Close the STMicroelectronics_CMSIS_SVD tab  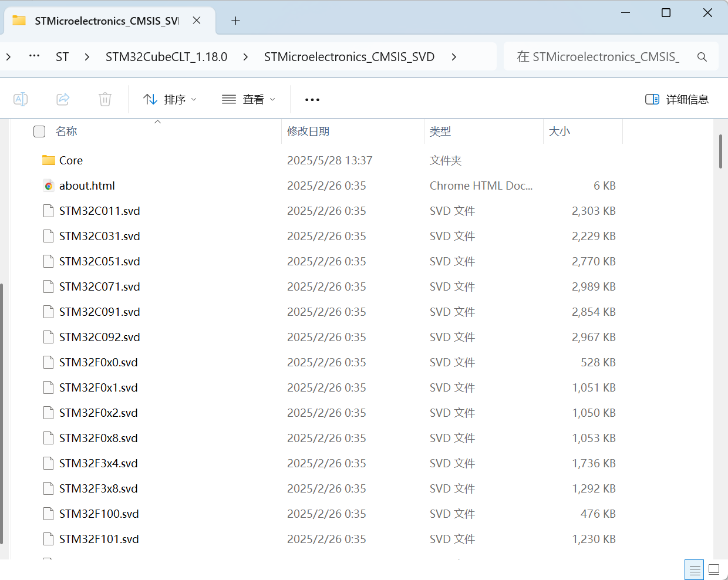(197, 21)
